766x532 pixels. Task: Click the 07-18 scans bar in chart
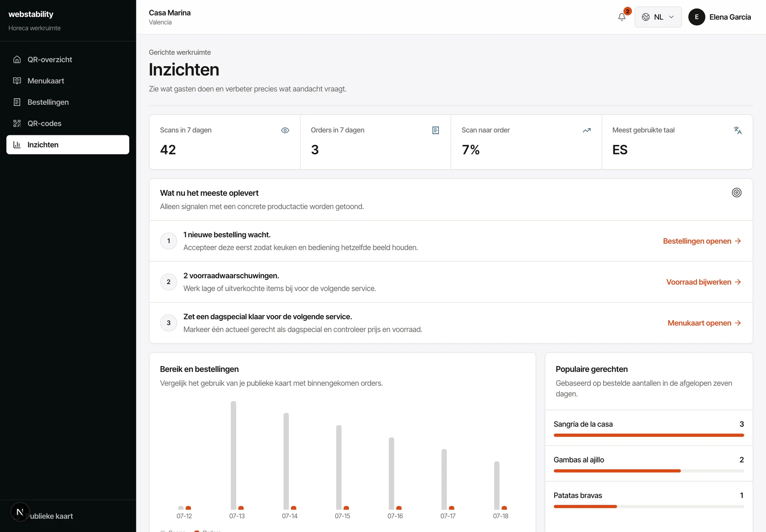[x=497, y=485]
